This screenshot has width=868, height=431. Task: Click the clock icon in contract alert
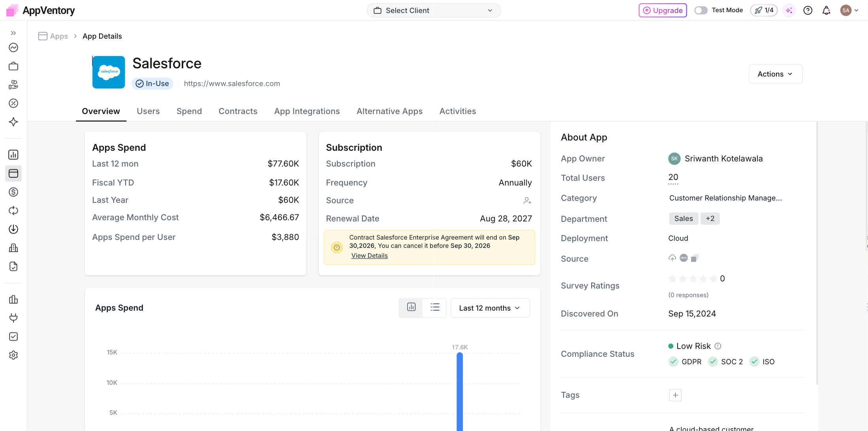(x=337, y=247)
